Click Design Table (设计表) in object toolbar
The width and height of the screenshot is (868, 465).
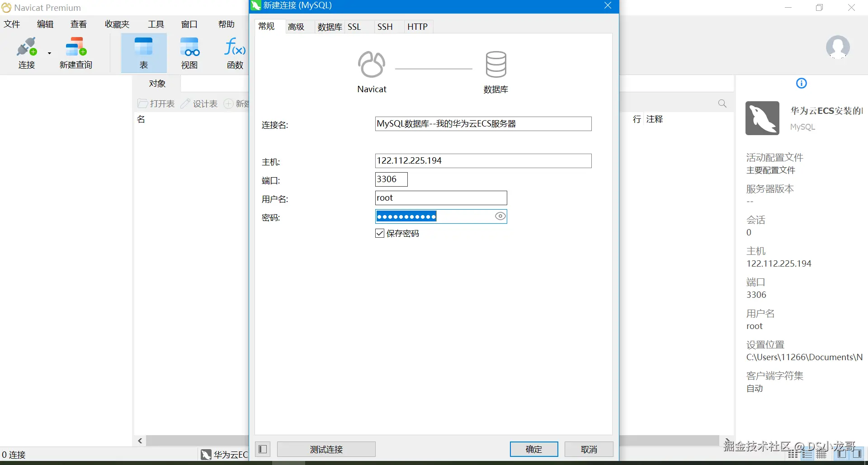coord(199,104)
